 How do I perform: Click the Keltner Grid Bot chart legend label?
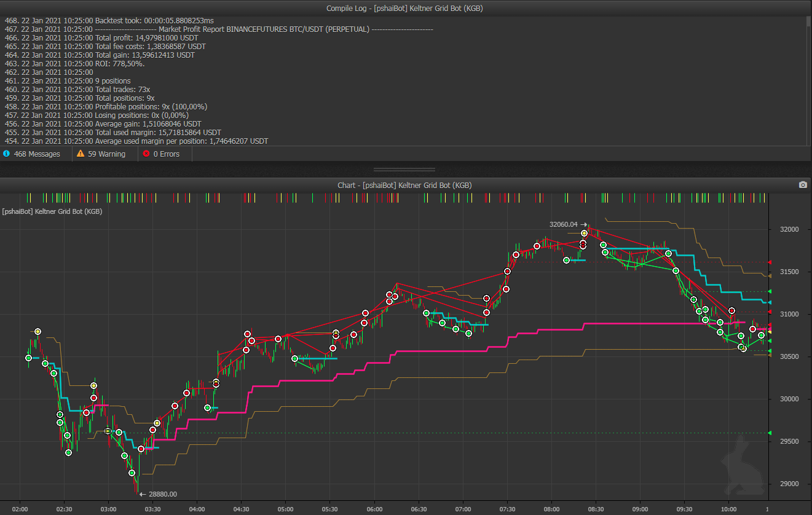[52, 211]
